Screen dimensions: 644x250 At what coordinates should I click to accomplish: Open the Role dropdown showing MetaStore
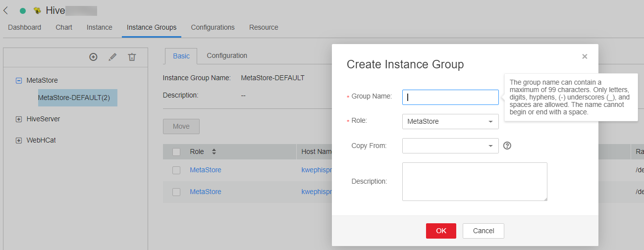pos(450,121)
